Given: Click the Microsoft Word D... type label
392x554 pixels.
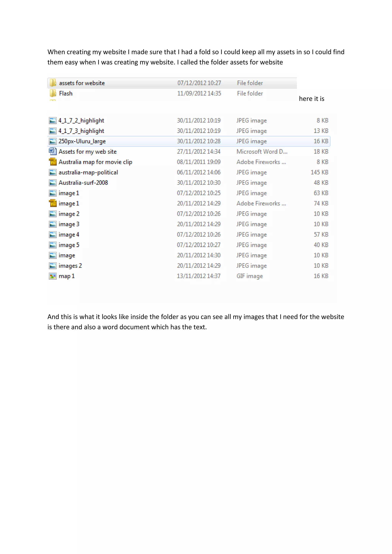Looking at the screenshot, I should coord(262,152).
